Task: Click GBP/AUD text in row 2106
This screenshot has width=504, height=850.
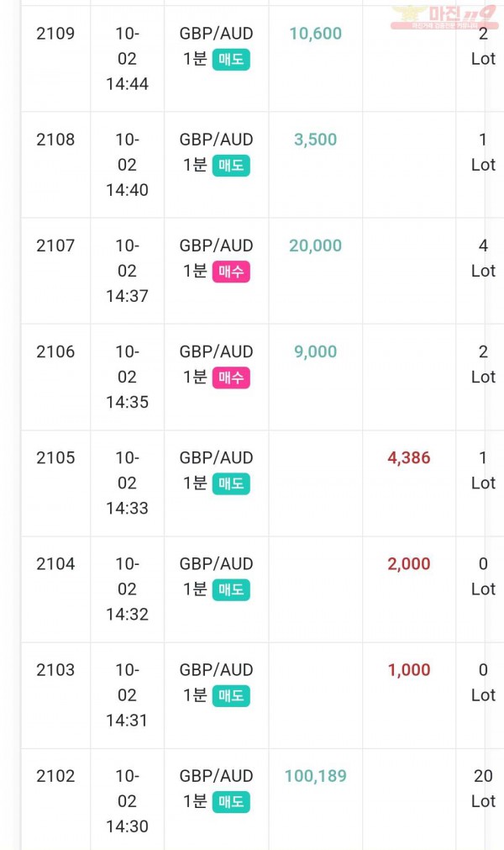Action: 217,351
